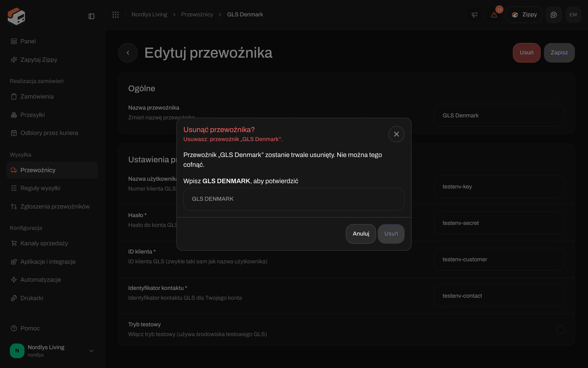This screenshot has height=368, width=588.
Task: Open Zamówienia in the sidebar
Action: 52,96
